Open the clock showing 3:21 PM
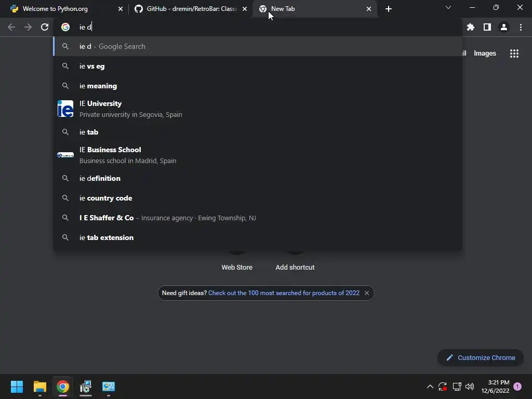Image resolution: width=532 pixels, height=399 pixels. point(495,387)
